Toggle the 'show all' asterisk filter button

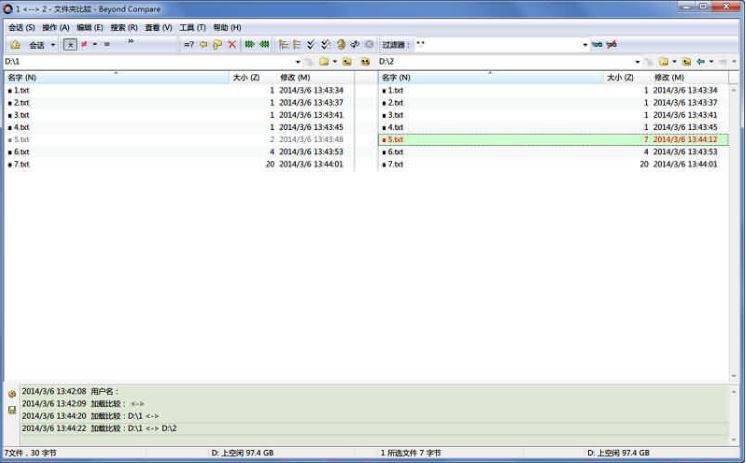(x=70, y=45)
